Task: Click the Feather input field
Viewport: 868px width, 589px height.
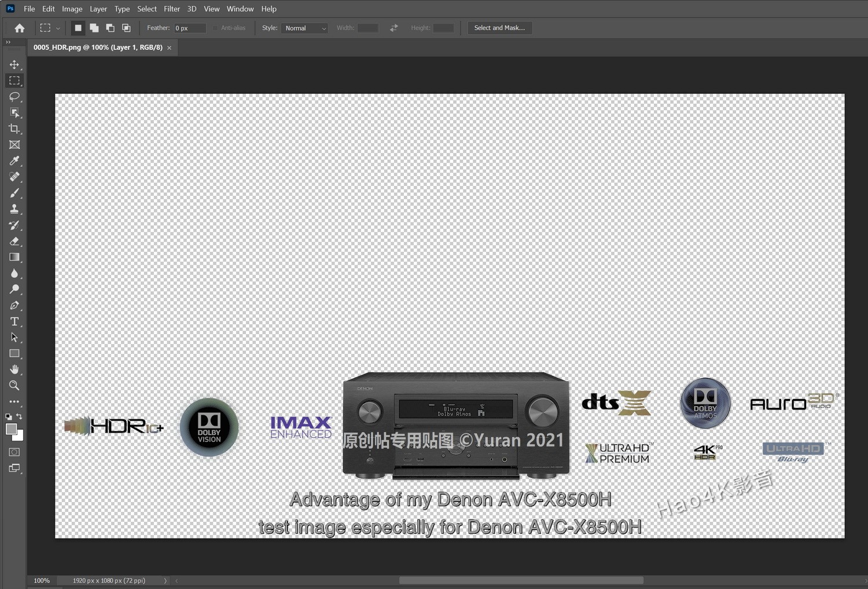Action: pyautogui.click(x=190, y=28)
